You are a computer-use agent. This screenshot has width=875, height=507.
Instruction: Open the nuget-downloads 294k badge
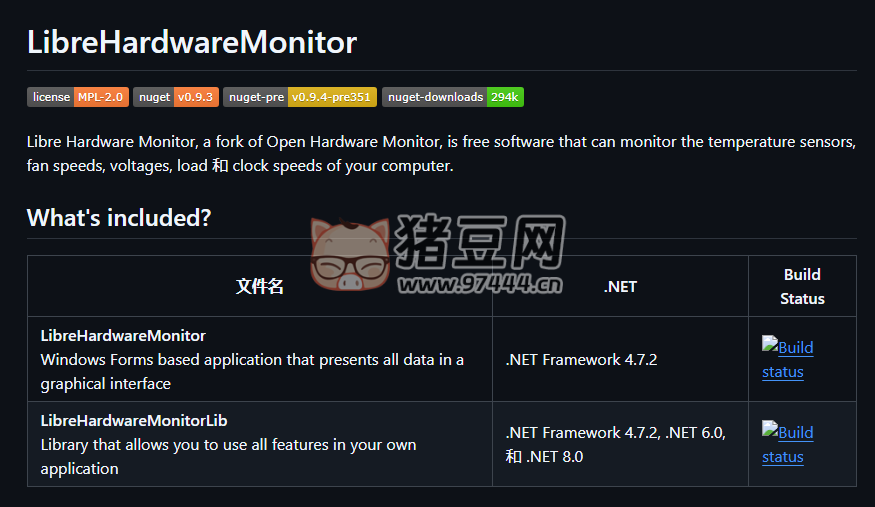point(452,97)
